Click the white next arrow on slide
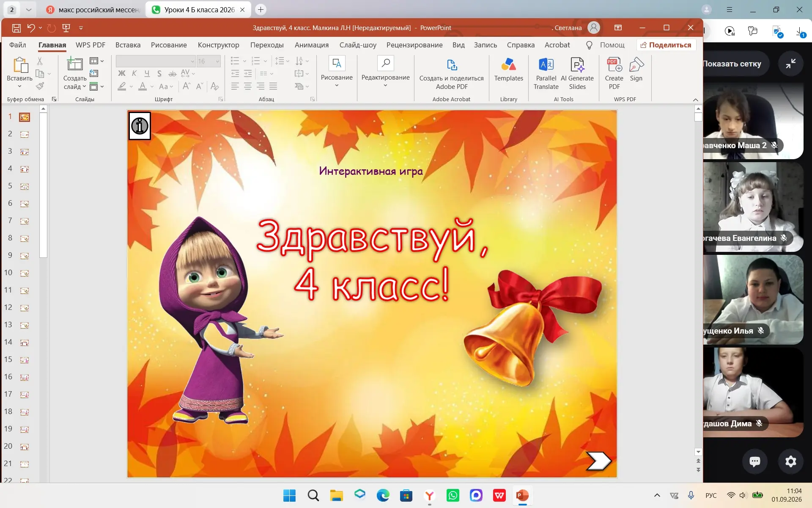This screenshot has width=812, height=508. pyautogui.click(x=598, y=461)
